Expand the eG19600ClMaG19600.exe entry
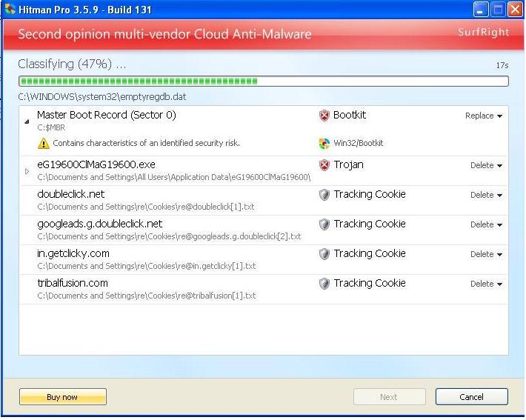Viewport: 526px width, 420px height. click(x=27, y=171)
